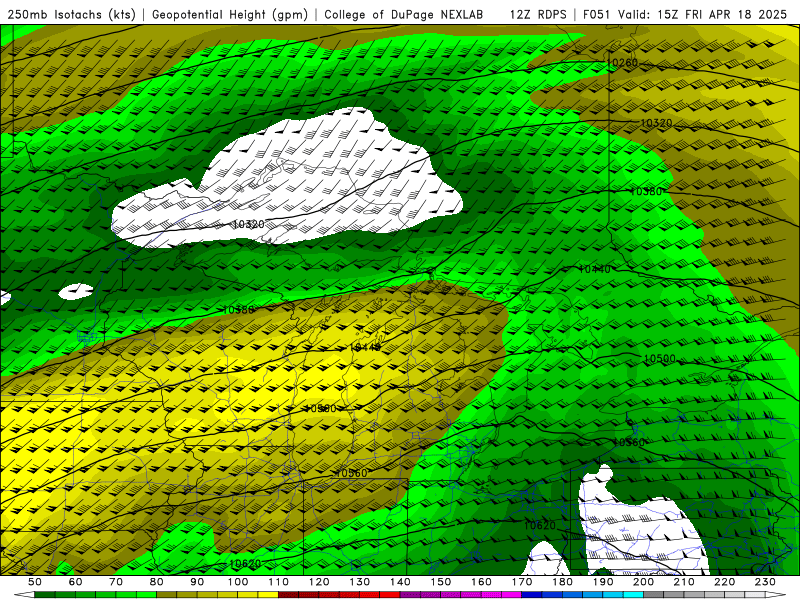This screenshot has width=800, height=600.
Task: Click the 80 value on the color scale
Action: [x=157, y=582]
